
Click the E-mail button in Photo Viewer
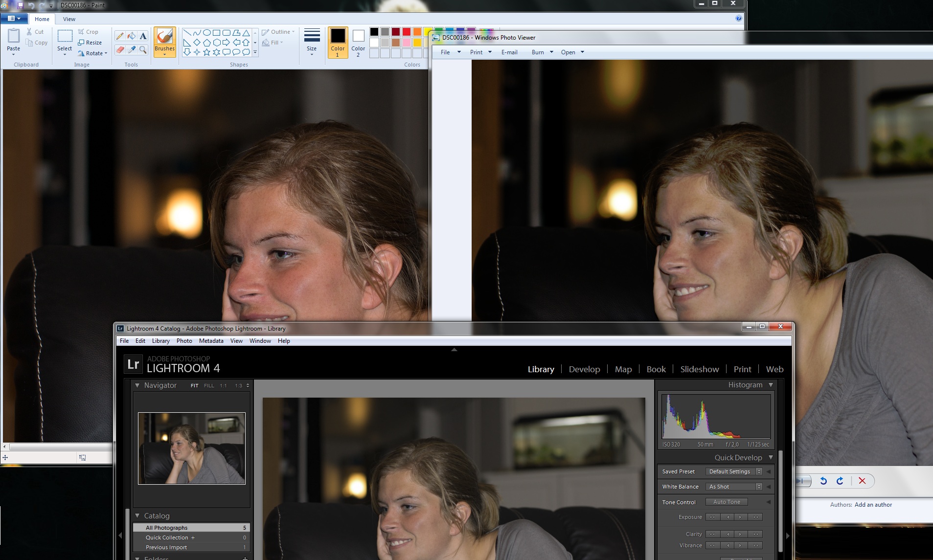(x=509, y=52)
